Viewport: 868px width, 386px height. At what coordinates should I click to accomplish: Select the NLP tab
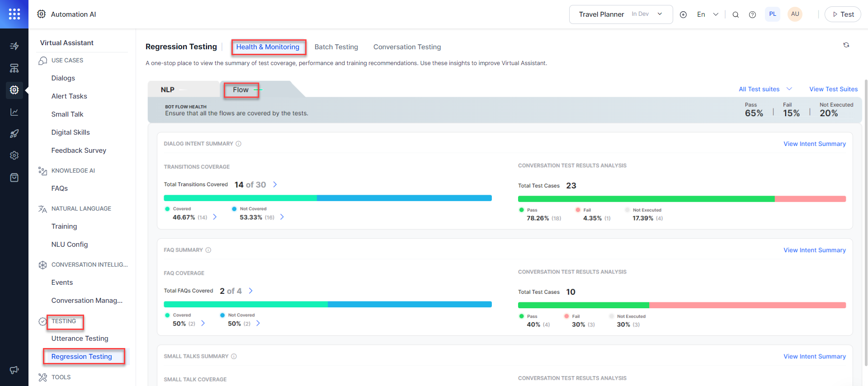pos(168,89)
